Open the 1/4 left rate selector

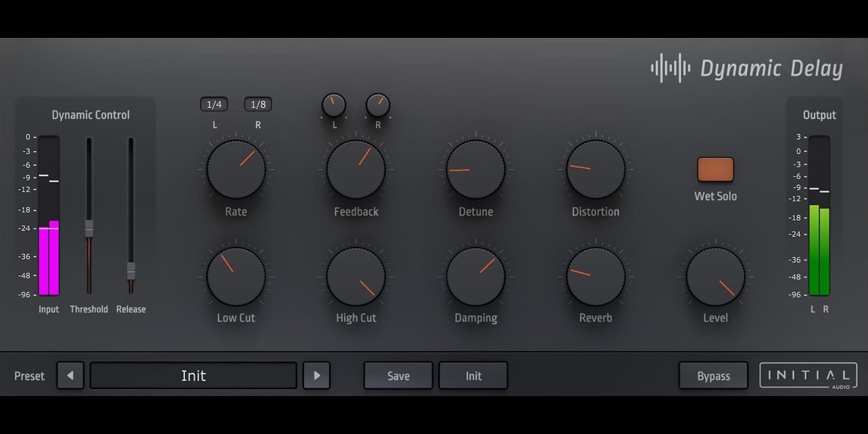pos(213,104)
